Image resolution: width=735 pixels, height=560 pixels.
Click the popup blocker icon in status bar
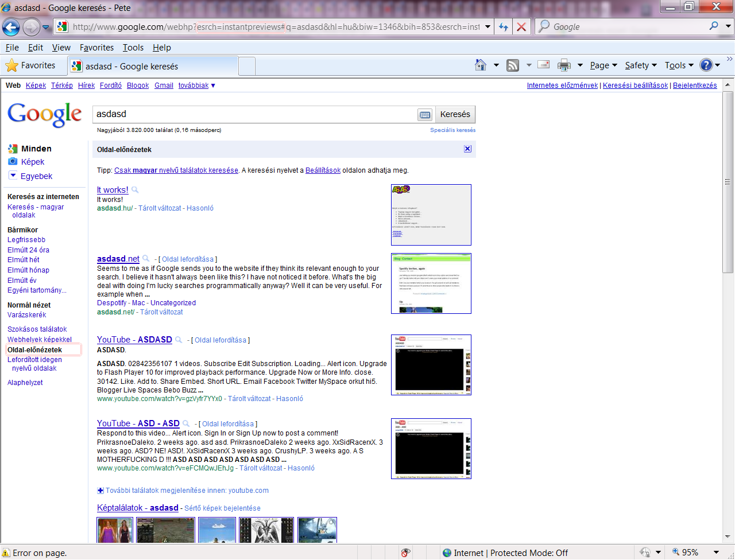(406, 553)
